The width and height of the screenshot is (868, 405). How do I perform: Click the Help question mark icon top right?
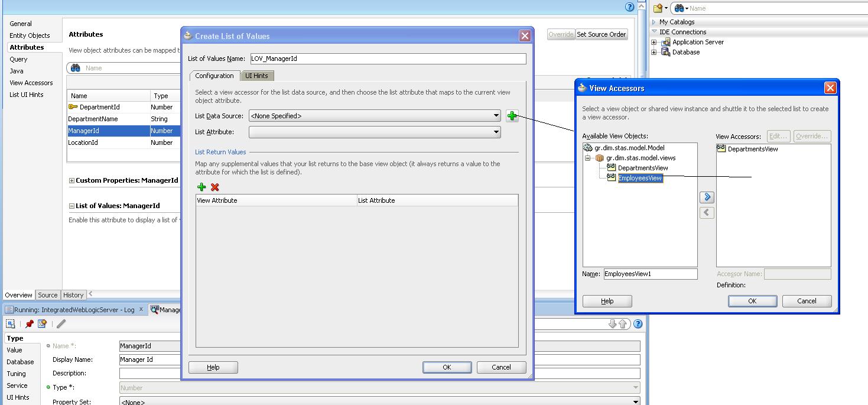[628, 7]
